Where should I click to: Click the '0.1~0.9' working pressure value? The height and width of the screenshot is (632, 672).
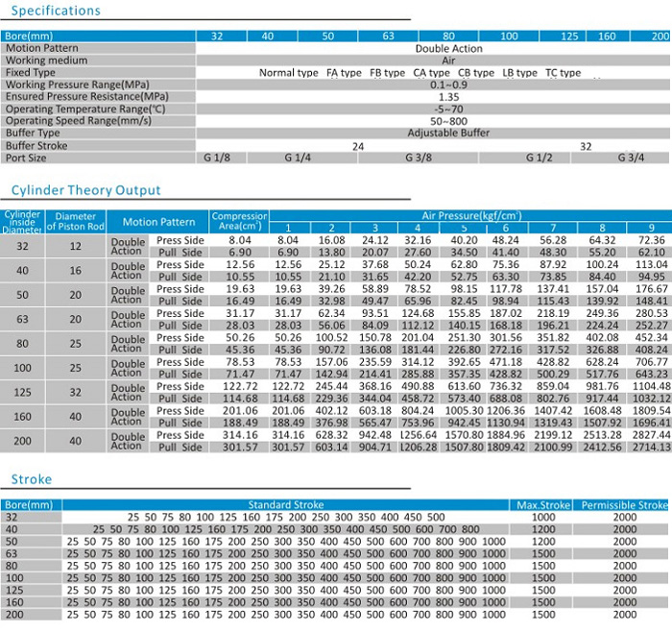[448, 85]
